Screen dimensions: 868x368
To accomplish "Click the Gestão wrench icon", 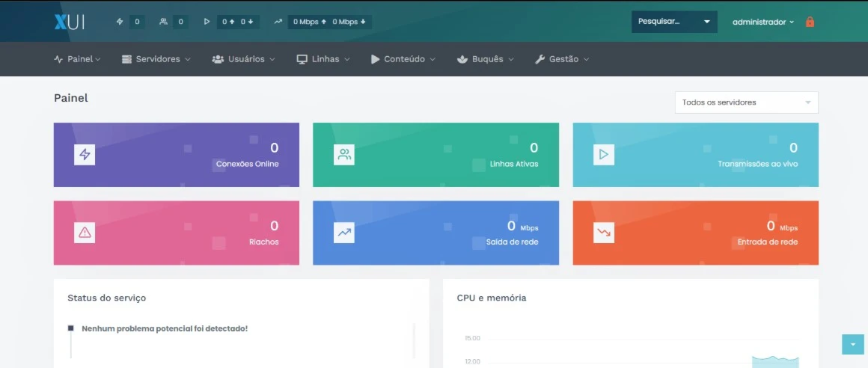I will [540, 59].
